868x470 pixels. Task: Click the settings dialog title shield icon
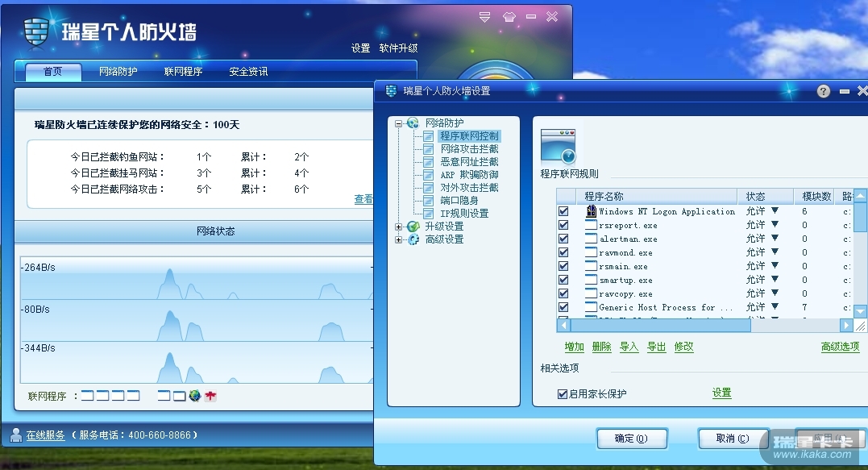392,91
